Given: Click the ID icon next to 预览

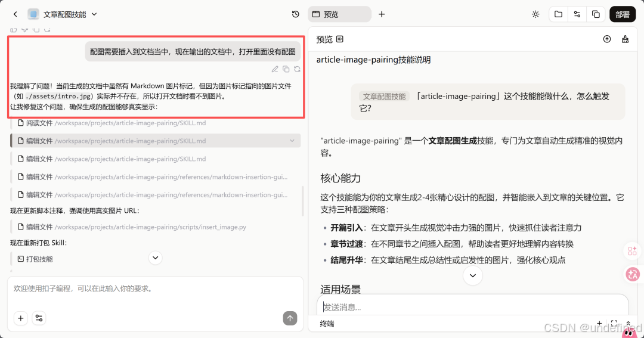Looking at the screenshot, I should tap(340, 39).
